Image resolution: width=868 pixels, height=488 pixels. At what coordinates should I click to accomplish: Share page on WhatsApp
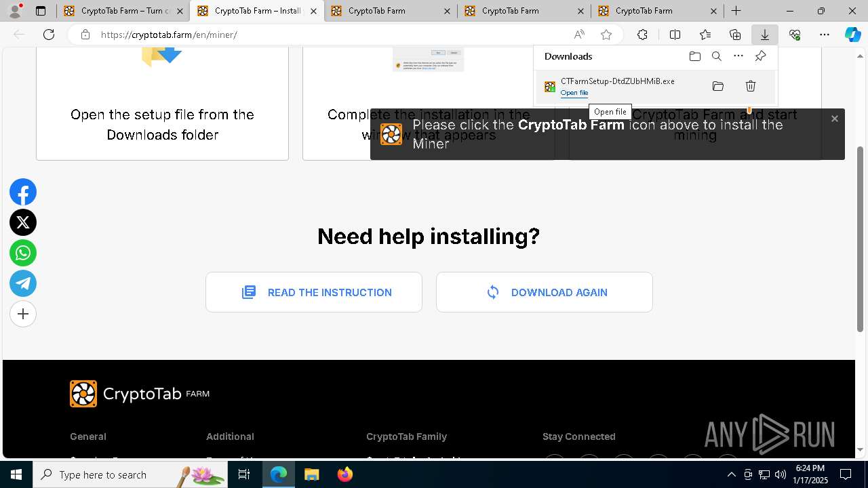[23, 253]
